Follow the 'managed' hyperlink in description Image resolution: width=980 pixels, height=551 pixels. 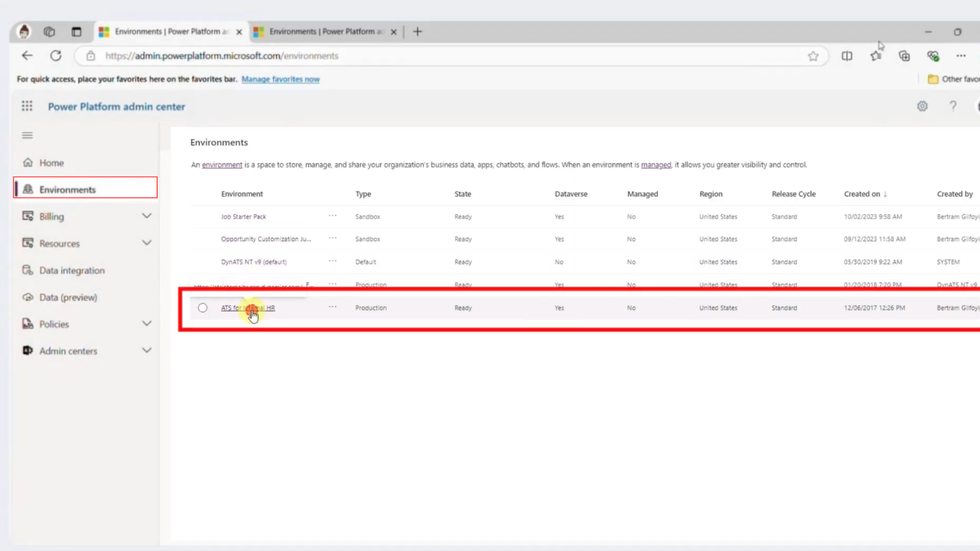point(656,165)
